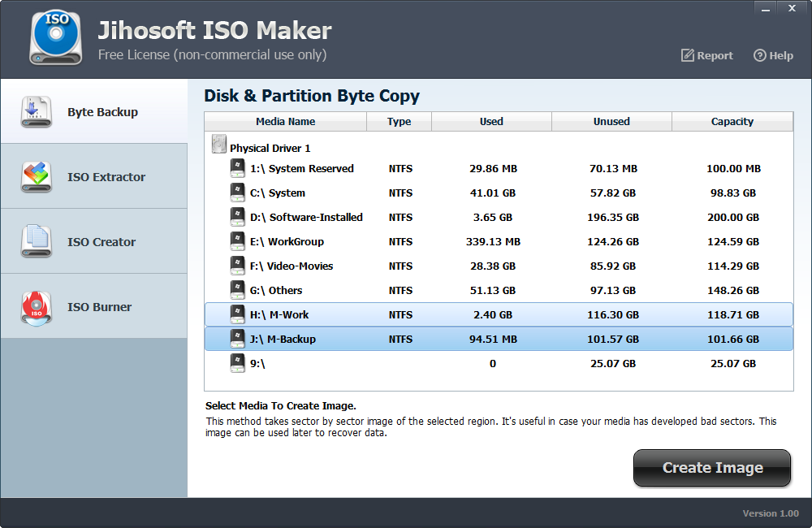This screenshot has height=528, width=812.
Task: Open the Byte Backup tab
Action: [93, 111]
